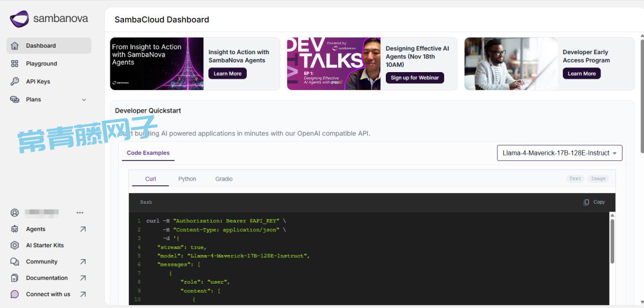This screenshot has height=308, width=644.
Task: Click the code block vertical scrollbar
Action: [612, 241]
